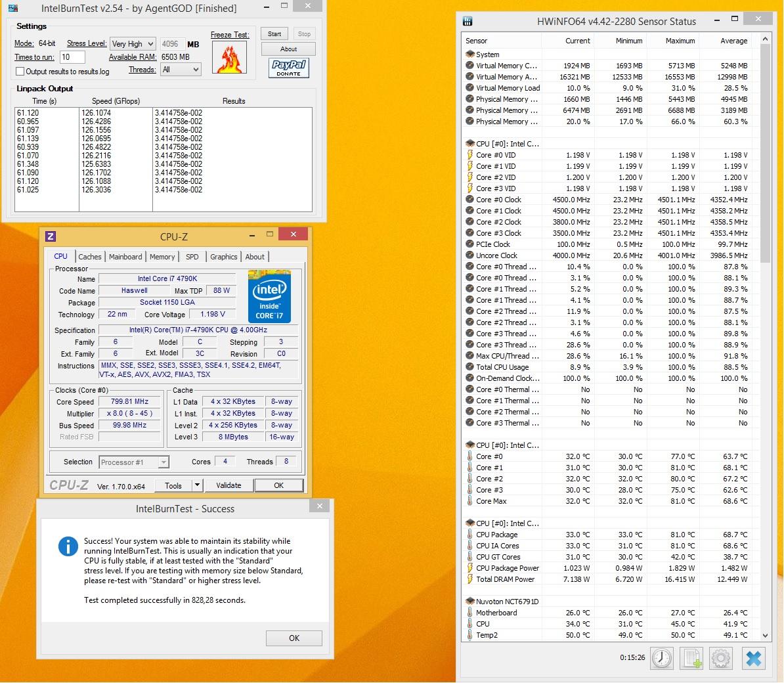Click the HWiNFO scrollbar down arrow
This screenshot has height=683, width=784.
click(x=765, y=635)
